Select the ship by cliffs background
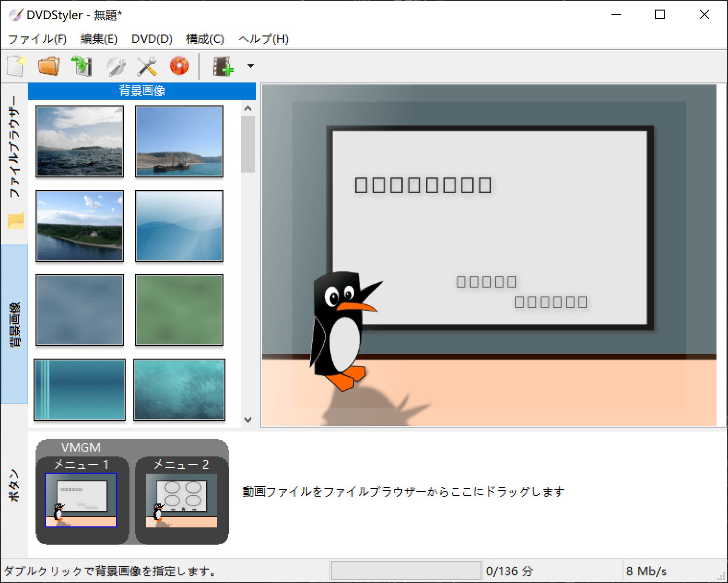The image size is (728, 583). pos(179,141)
